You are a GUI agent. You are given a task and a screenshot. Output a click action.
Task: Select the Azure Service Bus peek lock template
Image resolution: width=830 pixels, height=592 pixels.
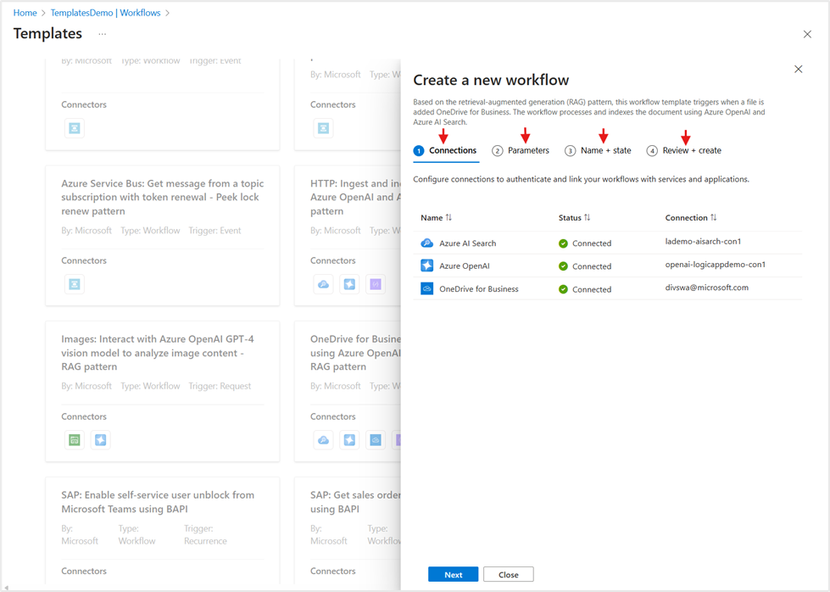coord(163,236)
